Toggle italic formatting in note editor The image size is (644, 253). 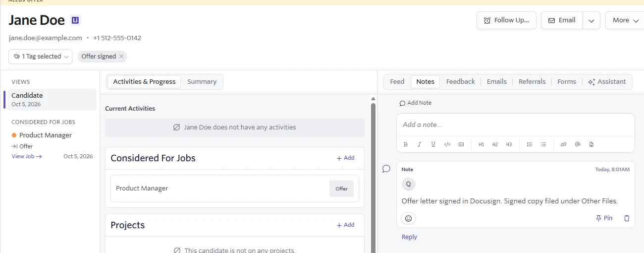[420, 144]
